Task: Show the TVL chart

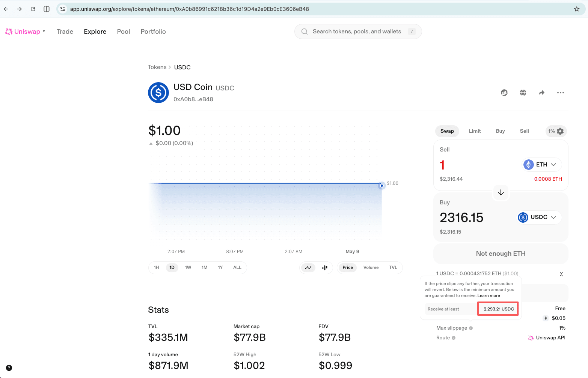Action: click(393, 267)
